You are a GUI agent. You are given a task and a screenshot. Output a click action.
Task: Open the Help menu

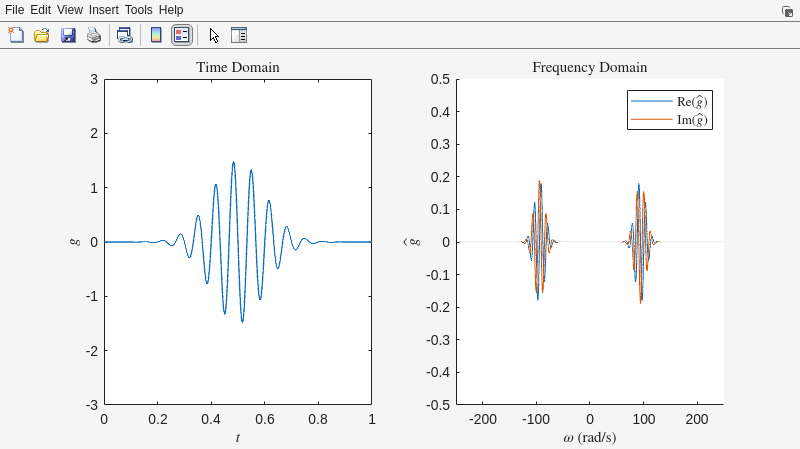pos(171,10)
